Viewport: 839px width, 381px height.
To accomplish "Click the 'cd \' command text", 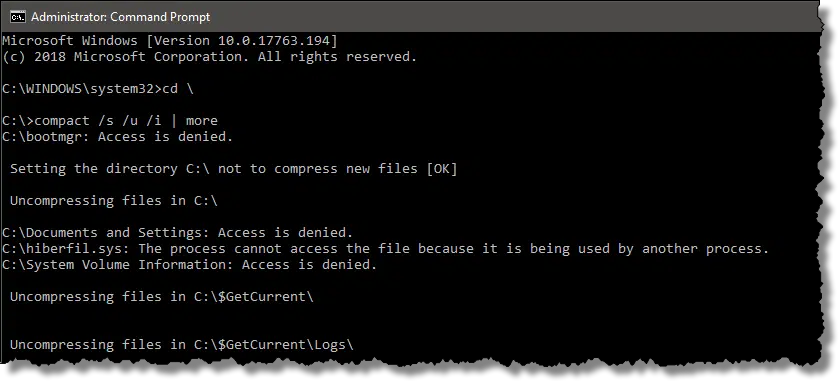I will click(x=178, y=89).
